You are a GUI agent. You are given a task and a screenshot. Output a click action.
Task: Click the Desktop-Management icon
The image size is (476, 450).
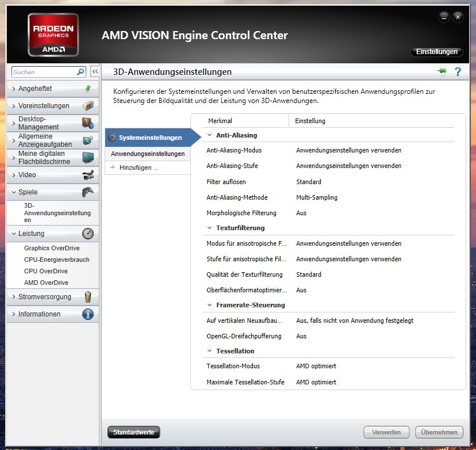pyautogui.click(x=88, y=123)
